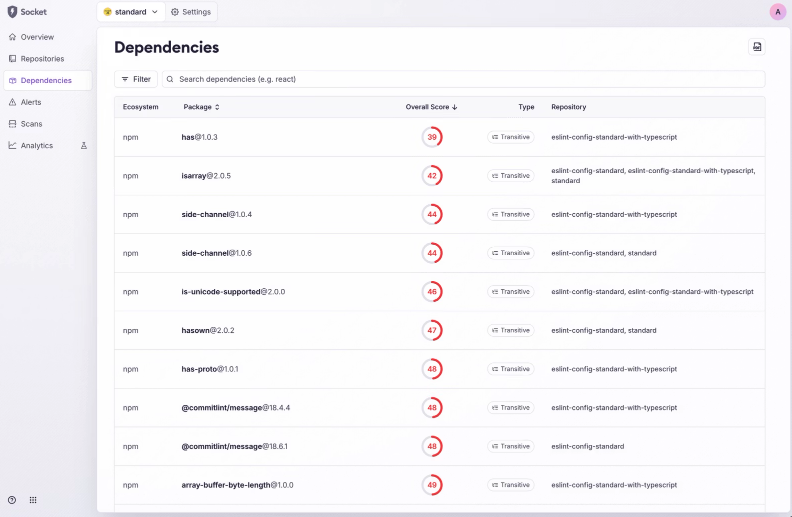Open the standard organization dropdown
This screenshot has width=792, height=517.
(131, 12)
